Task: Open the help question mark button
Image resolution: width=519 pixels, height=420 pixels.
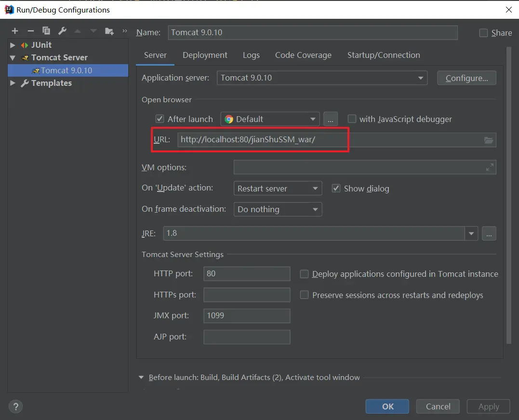Action: click(x=15, y=406)
